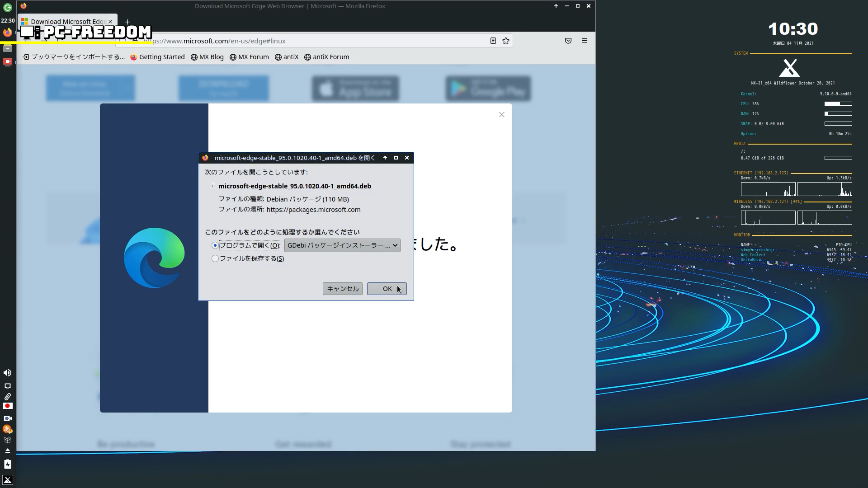
Task: Open the Firefox hamburger menu
Action: (x=585, y=41)
